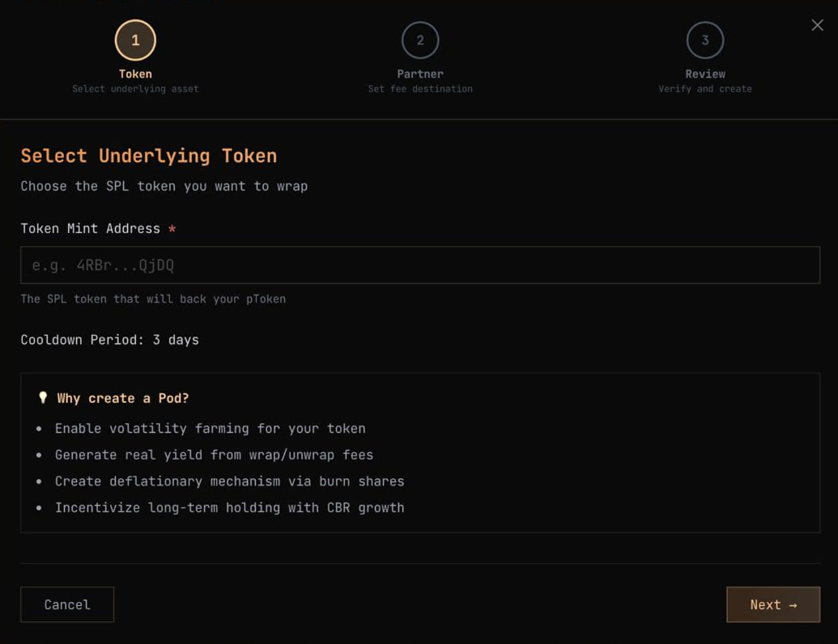Go to the Review step label
The height and width of the screenshot is (644, 838).
[705, 74]
